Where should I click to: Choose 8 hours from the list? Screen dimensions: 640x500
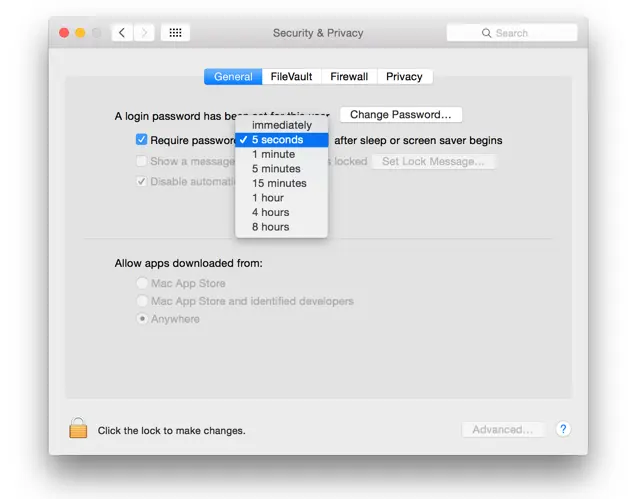(x=282, y=227)
